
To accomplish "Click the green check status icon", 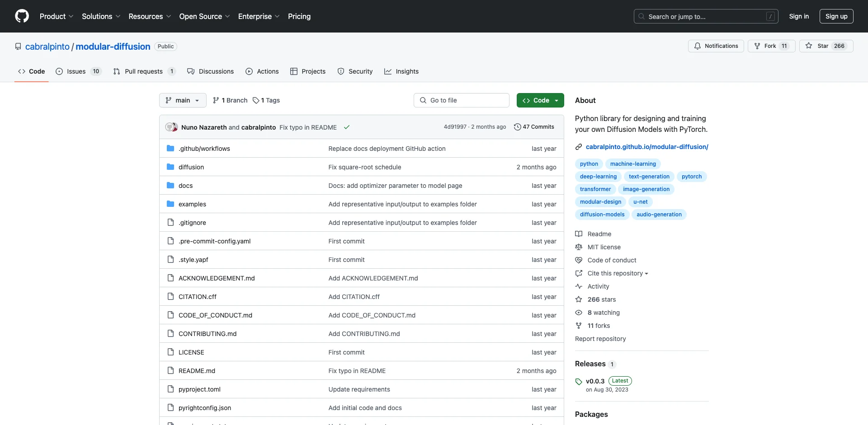I will pyautogui.click(x=347, y=127).
